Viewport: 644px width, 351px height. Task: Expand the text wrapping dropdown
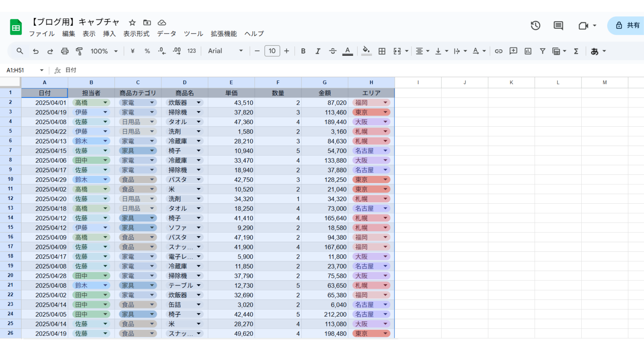click(465, 51)
